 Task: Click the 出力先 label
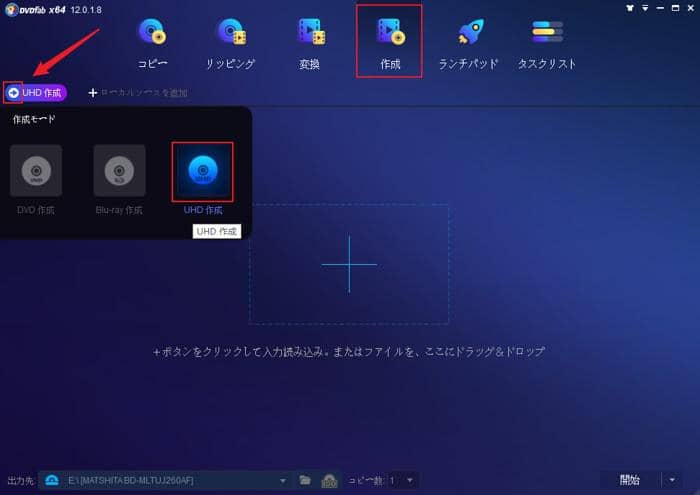click(x=21, y=481)
